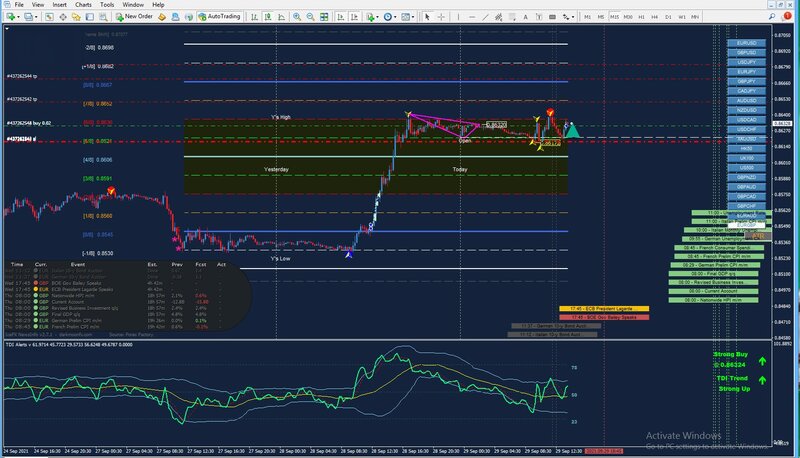Click the CADJPY symbol button

coord(746,91)
